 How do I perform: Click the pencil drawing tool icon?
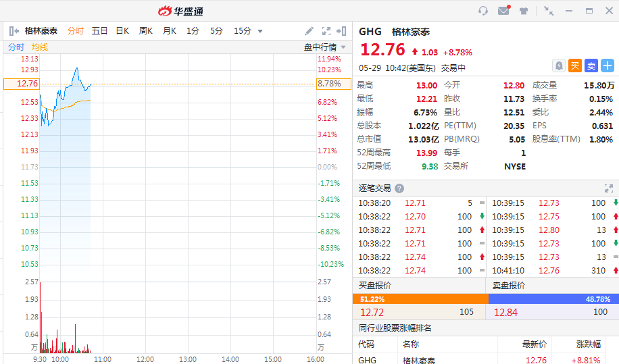click(309, 31)
